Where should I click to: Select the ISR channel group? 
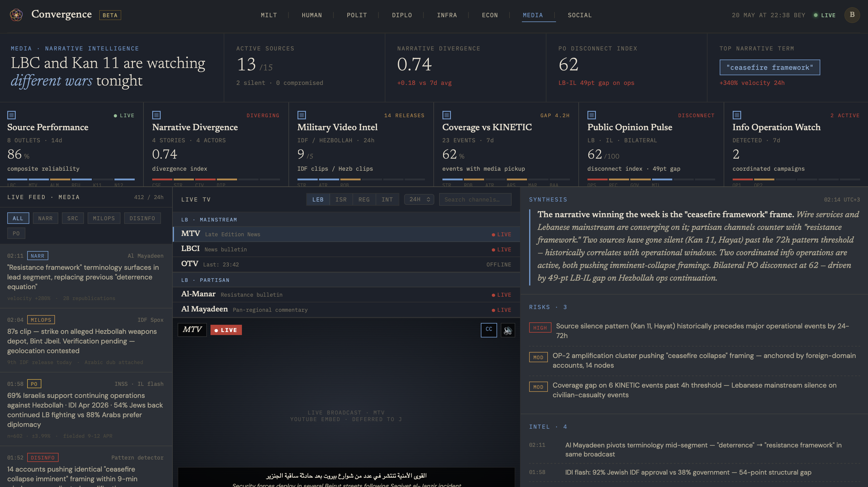pyautogui.click(x=341, y=199)
